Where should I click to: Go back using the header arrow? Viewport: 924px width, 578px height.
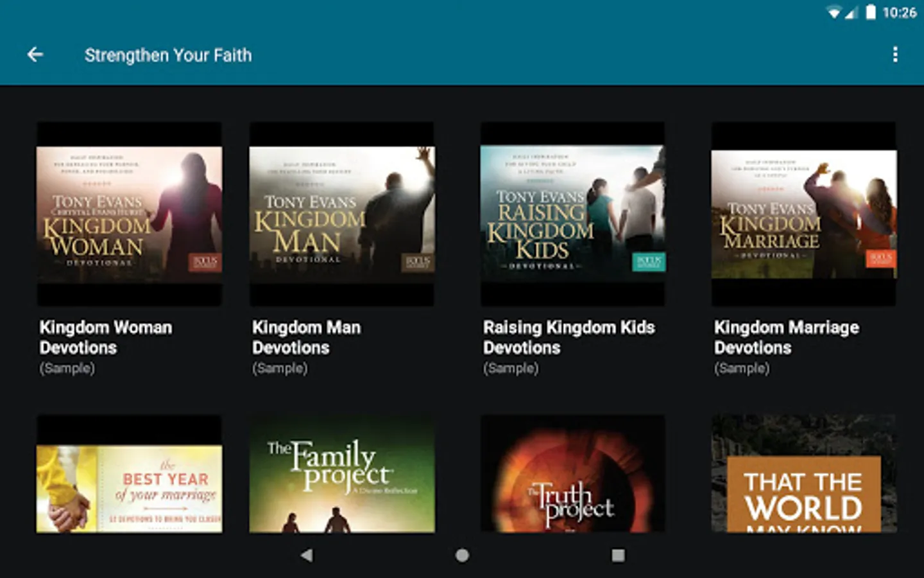(x=35, y=55)
